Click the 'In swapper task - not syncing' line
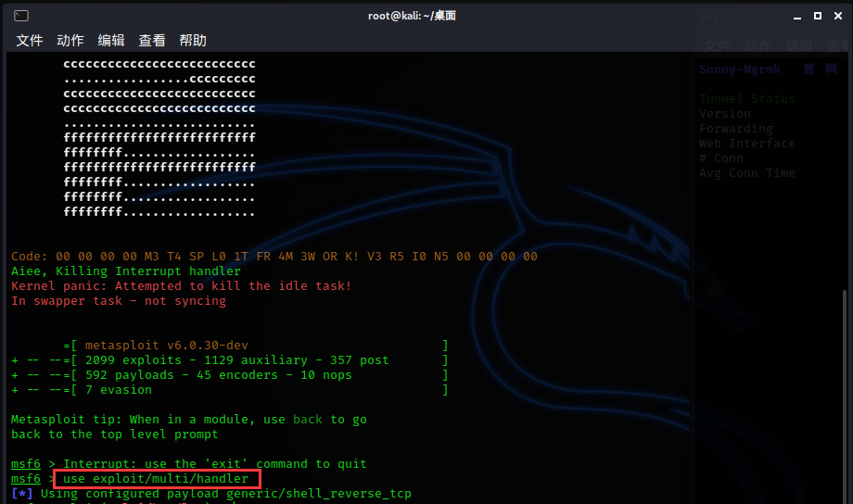 point(118,301)
